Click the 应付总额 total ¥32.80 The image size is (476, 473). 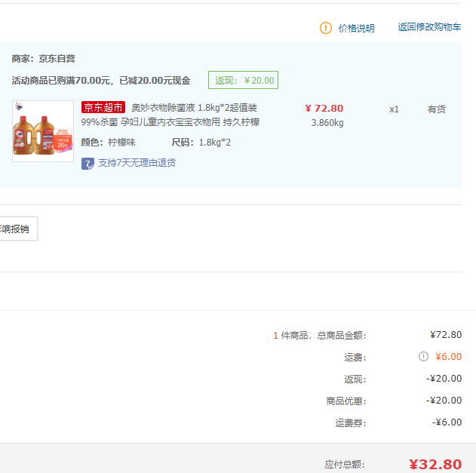pyautogui.click(x=435, y=464)
